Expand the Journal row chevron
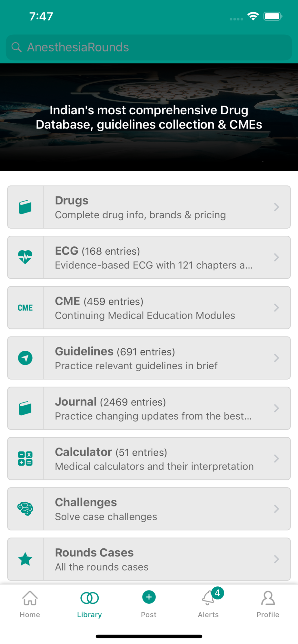298x644 pixels. click(x=276, y=408)
